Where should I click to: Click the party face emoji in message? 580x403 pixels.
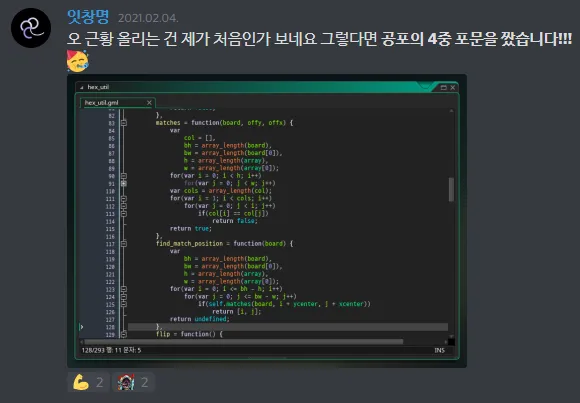[78, 61]
